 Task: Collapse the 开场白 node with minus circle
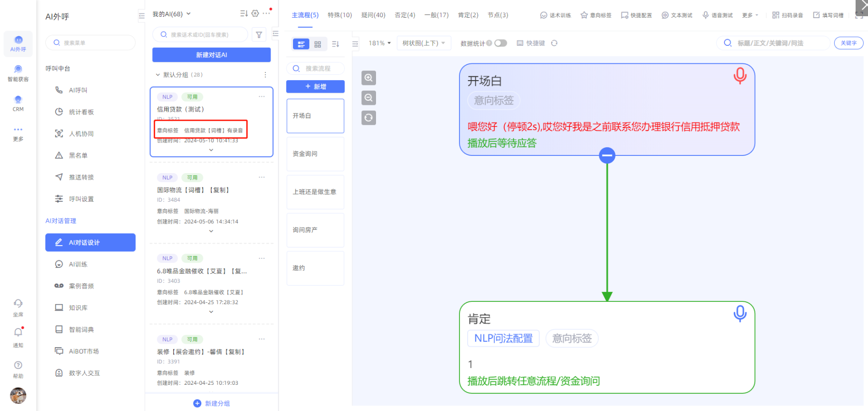coord(607,155)
